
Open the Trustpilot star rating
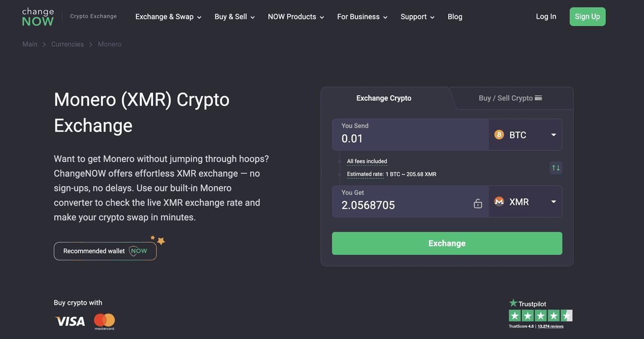tap(540, 316)
